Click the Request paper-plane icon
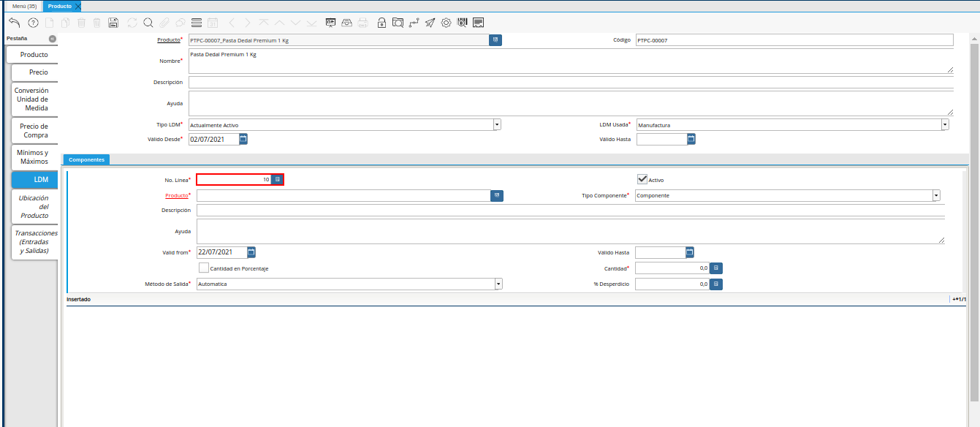Image resolution: width=980 pixels, height=427 pixels. pyautogui.click(x=430, y=23)
